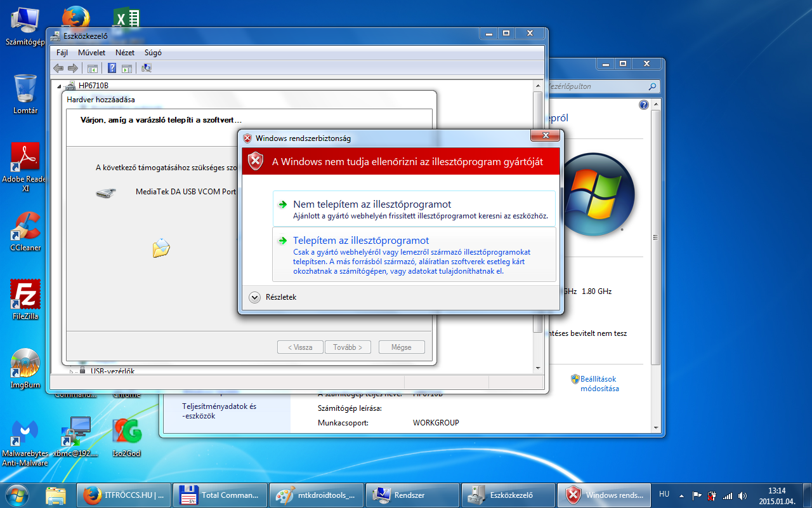Click show/hide console tree toolbar icon
The width and height of the screenshot is (812, 508).
(x=93, y=69)
